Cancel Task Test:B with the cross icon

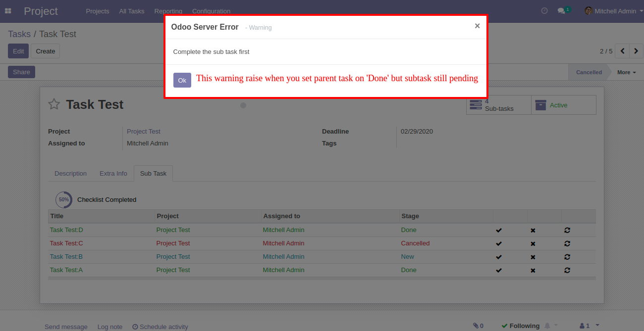[x=533, y=257]
